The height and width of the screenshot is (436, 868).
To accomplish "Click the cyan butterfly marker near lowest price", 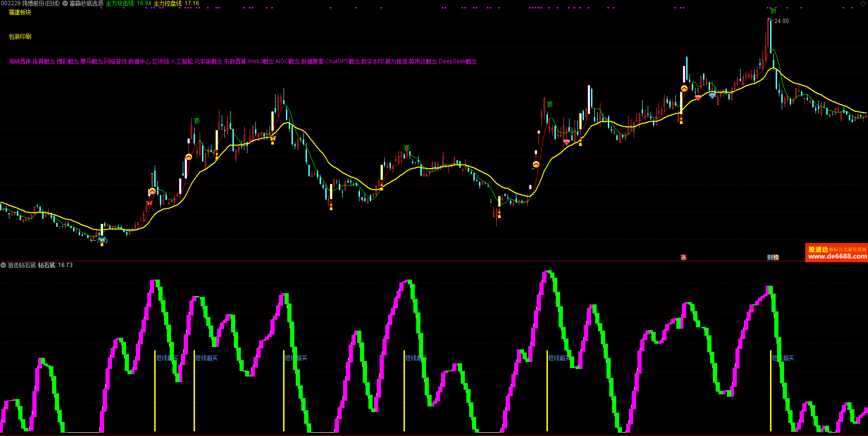I will [101, 240].
